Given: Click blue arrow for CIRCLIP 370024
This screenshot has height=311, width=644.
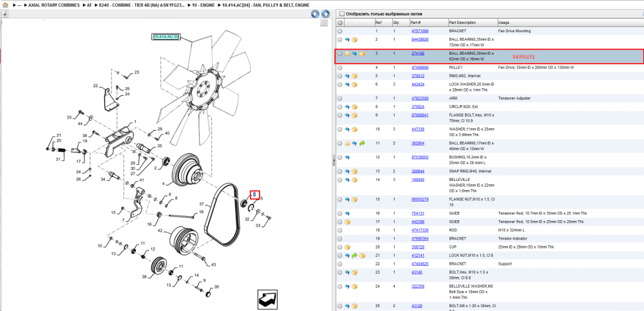Looking at the screenshot, I should 347,107.
